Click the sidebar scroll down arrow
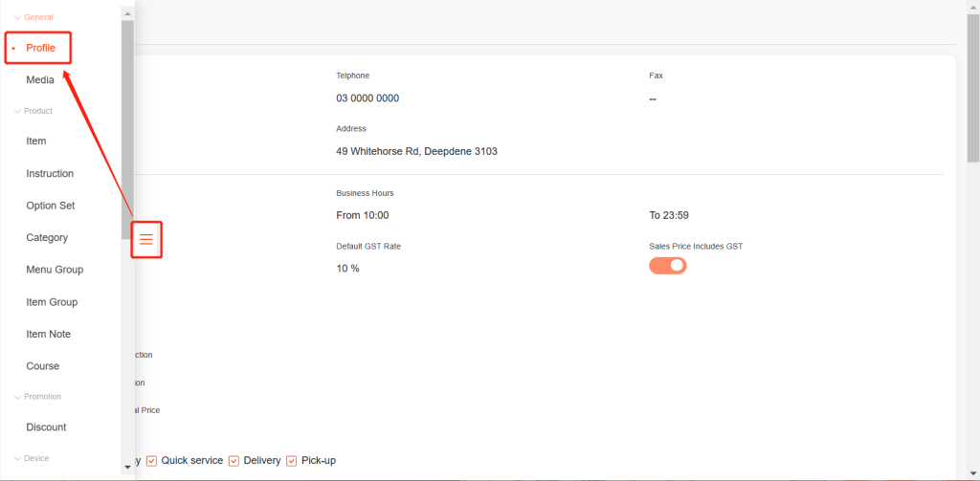This screenshot has height=481, width=980. tap(128, 467)
